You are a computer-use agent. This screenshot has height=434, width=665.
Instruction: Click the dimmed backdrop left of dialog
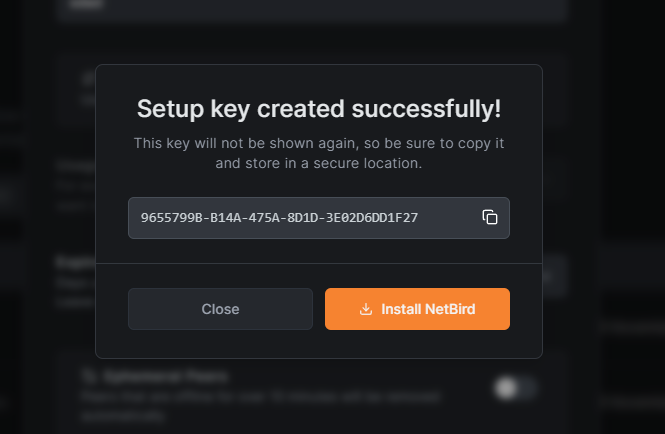point(48,212)
